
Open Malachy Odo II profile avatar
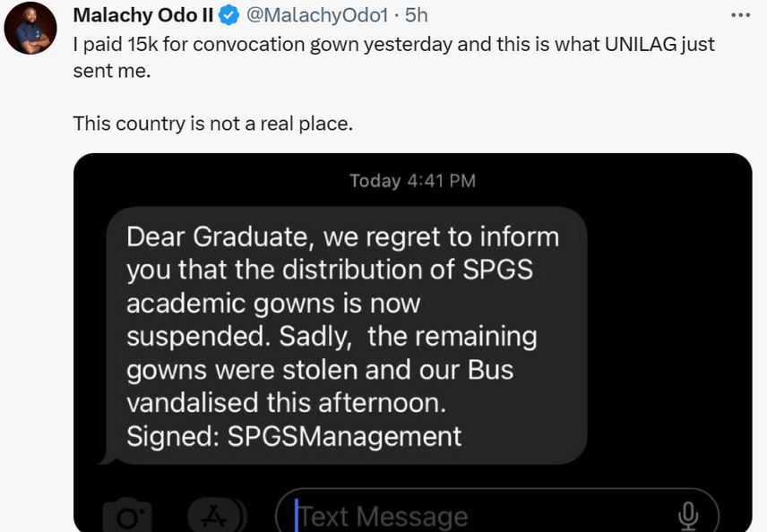tap(30, 33)
